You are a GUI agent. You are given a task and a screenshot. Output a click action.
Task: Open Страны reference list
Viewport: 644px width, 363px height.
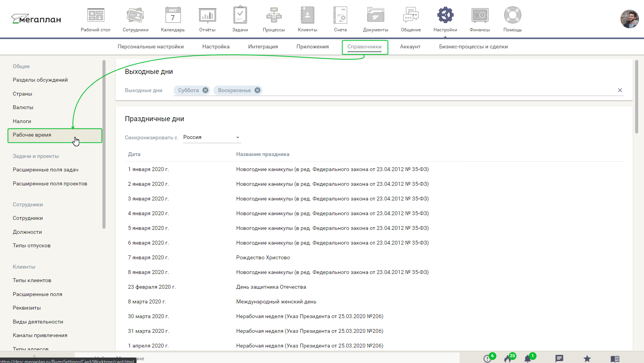point(22,94)
